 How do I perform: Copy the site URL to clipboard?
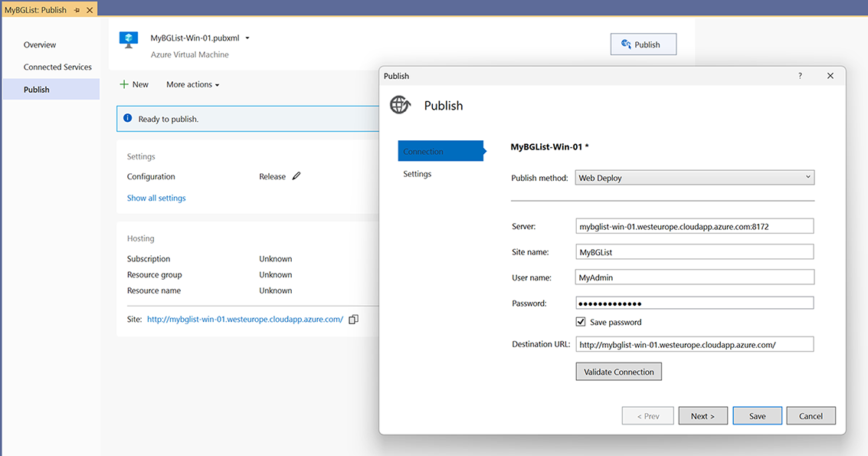(354, 319)
